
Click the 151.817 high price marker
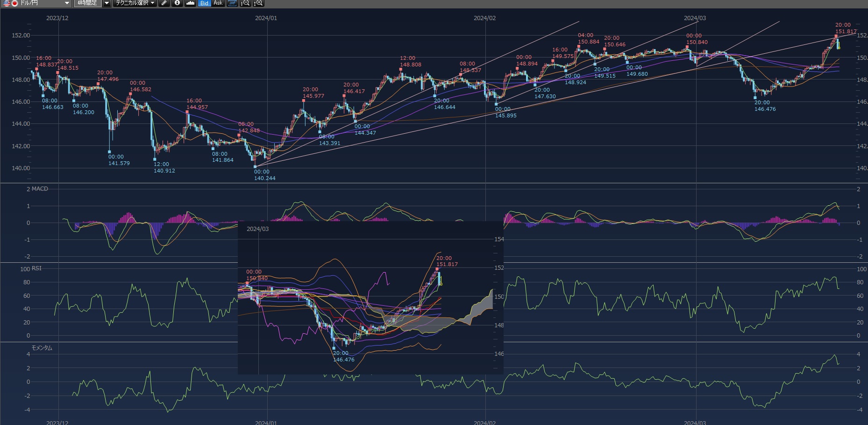[x=846, y=32]
